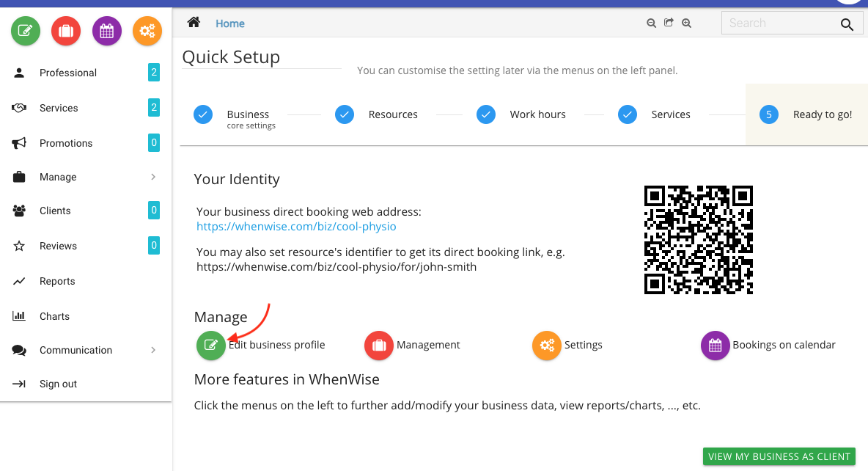Click the Promotions count badge 0
This screenshot has width=868, height=471.
coord(154,143)
